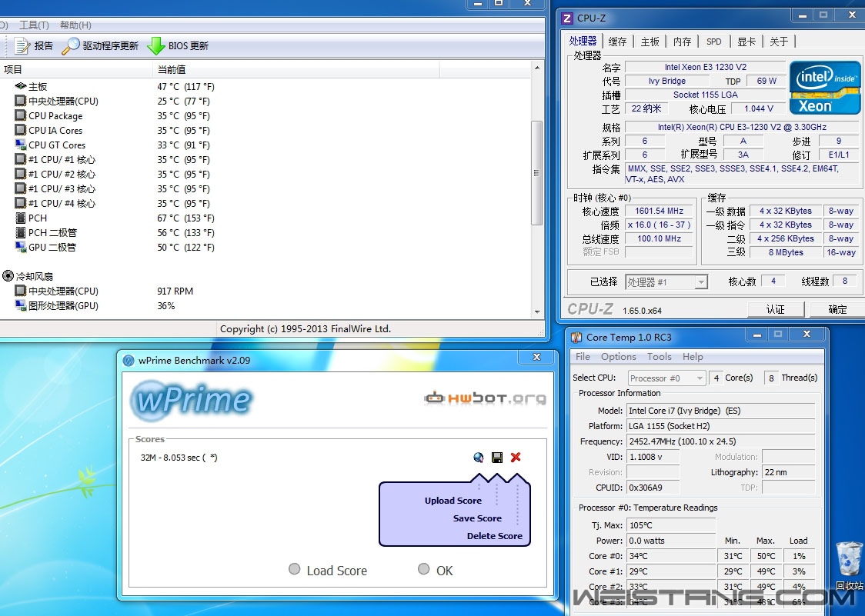865x616 pixels.
Task: Click the GPU 二极管 monitor icon
Action: point(21,247)
